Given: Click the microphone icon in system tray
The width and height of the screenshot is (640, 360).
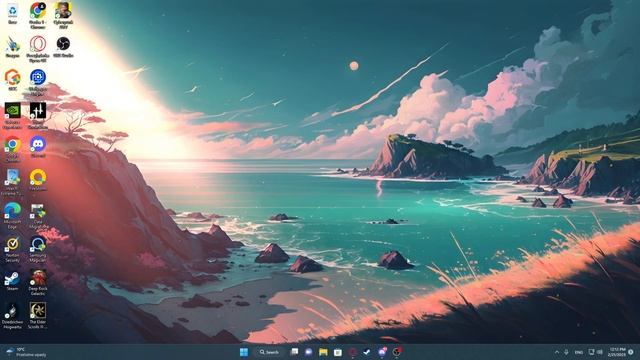Looking at the screenshot, I should [x=566, y=352].
